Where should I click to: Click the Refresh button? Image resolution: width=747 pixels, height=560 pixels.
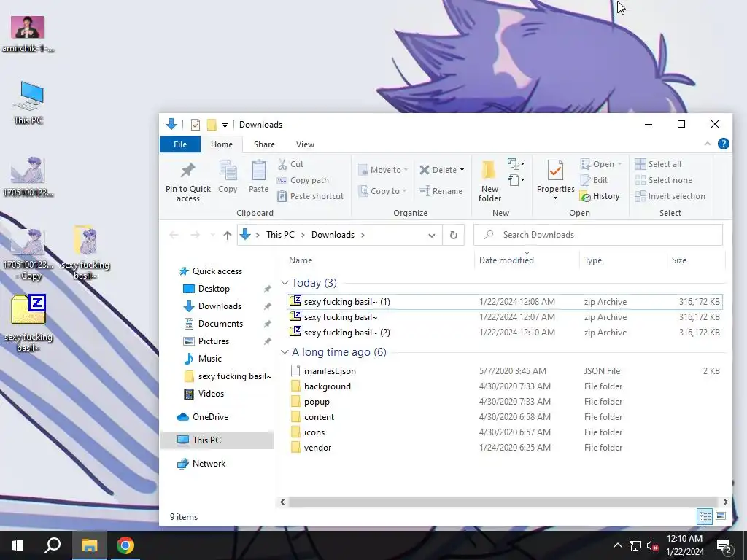click(453, 235)
